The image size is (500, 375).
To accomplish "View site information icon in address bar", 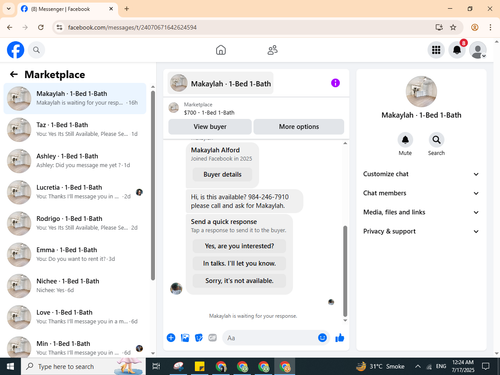I will pyautogui.click(x=59, y=27).
